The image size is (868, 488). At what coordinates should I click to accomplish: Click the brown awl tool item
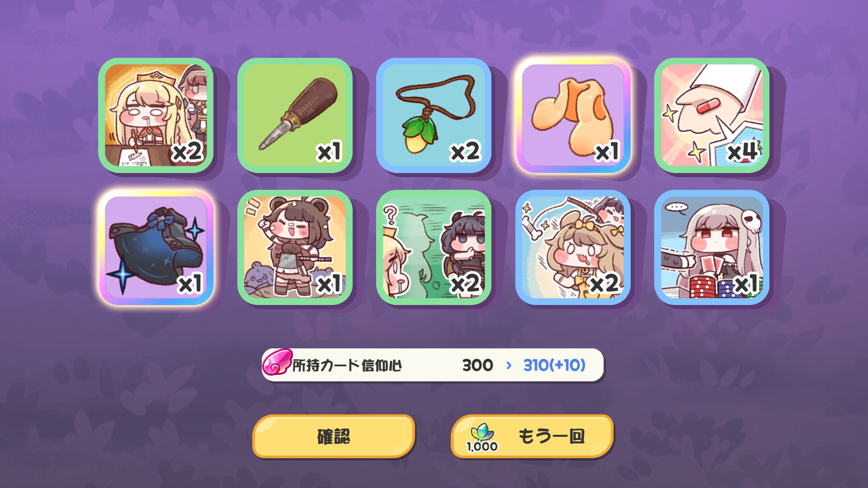click(x=295, y=115)
